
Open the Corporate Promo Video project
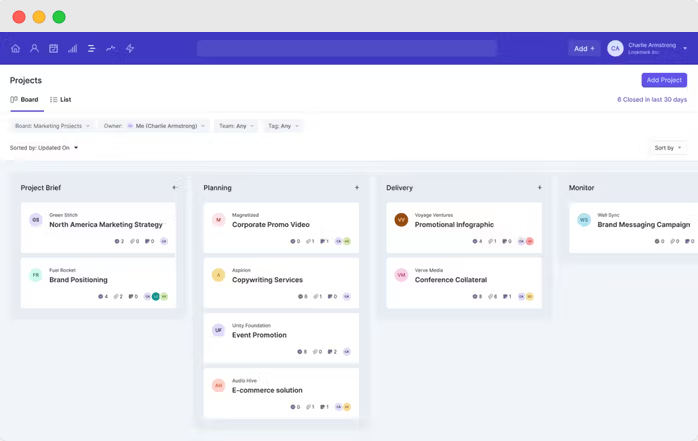[271, 225]
